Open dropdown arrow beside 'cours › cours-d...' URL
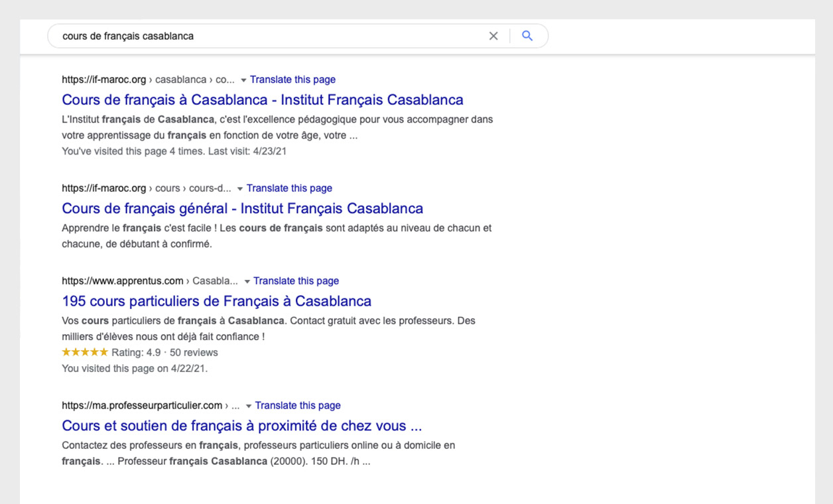 (x=240, y=189)
